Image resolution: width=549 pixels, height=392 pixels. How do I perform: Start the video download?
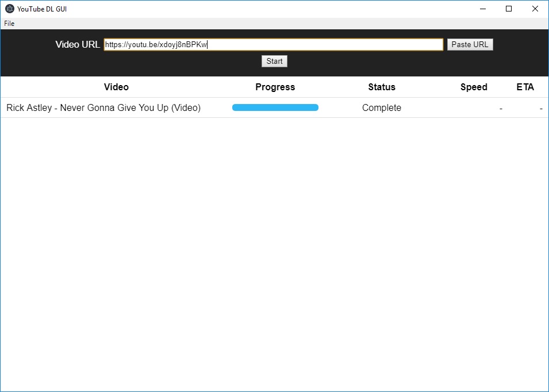[275, 62]
